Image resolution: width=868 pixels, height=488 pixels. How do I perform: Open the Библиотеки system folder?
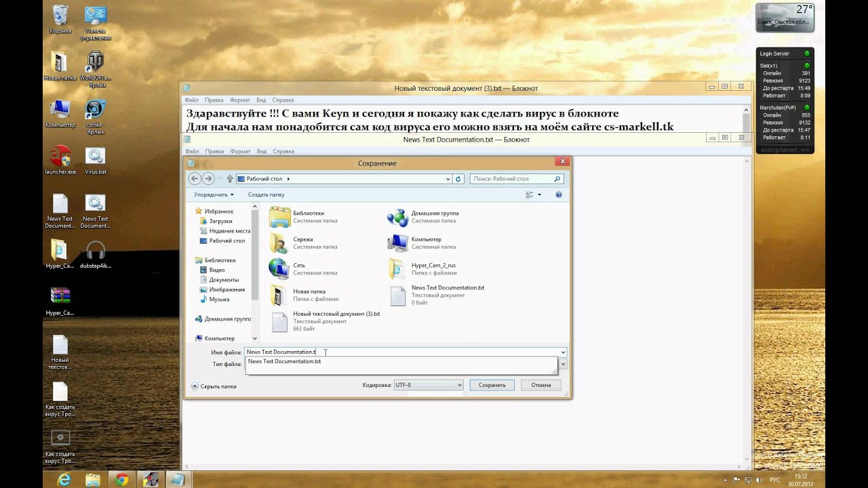click(303, 217)
